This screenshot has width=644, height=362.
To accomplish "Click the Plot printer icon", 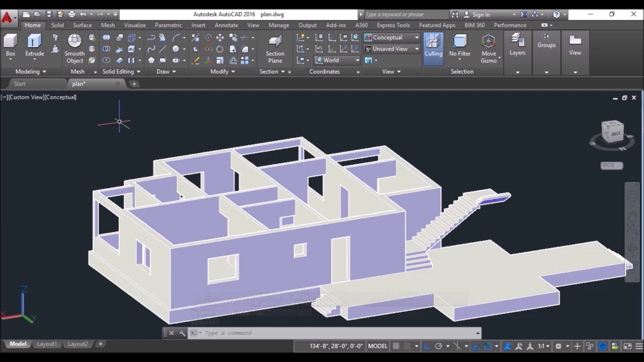I will tap(71, 15).
